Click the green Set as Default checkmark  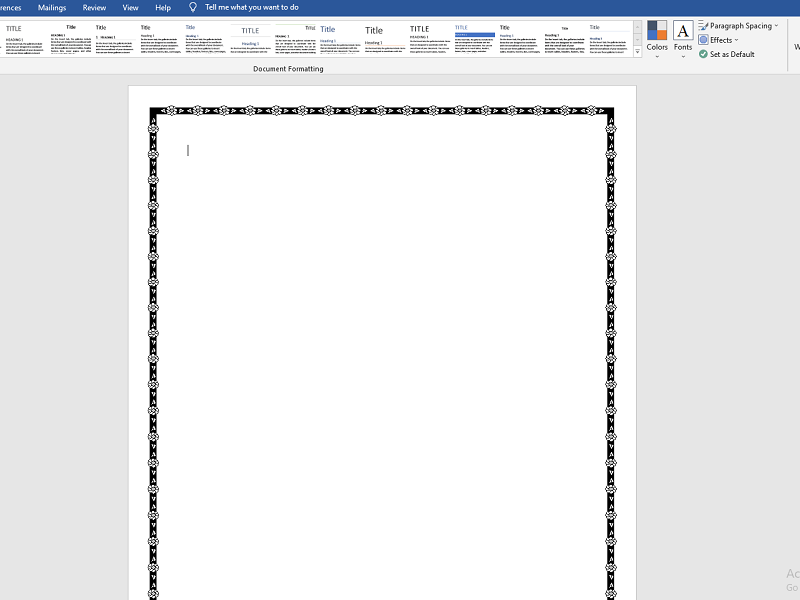pos(703,54)
